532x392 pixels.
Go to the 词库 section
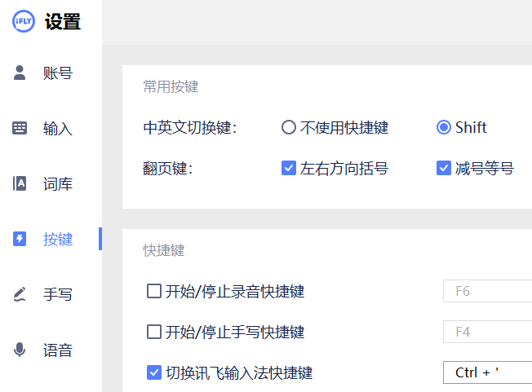[58, 184]
